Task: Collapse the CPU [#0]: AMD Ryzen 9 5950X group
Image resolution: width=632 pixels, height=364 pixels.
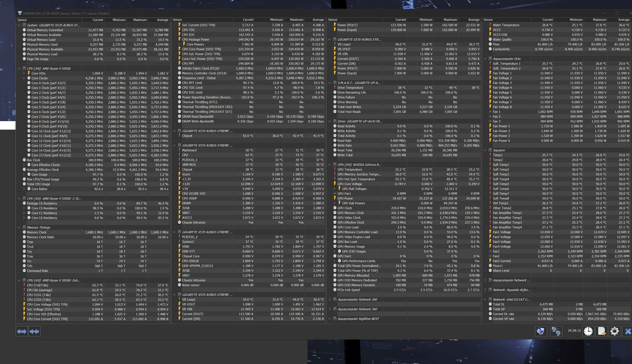Action: tap(19, 69)
